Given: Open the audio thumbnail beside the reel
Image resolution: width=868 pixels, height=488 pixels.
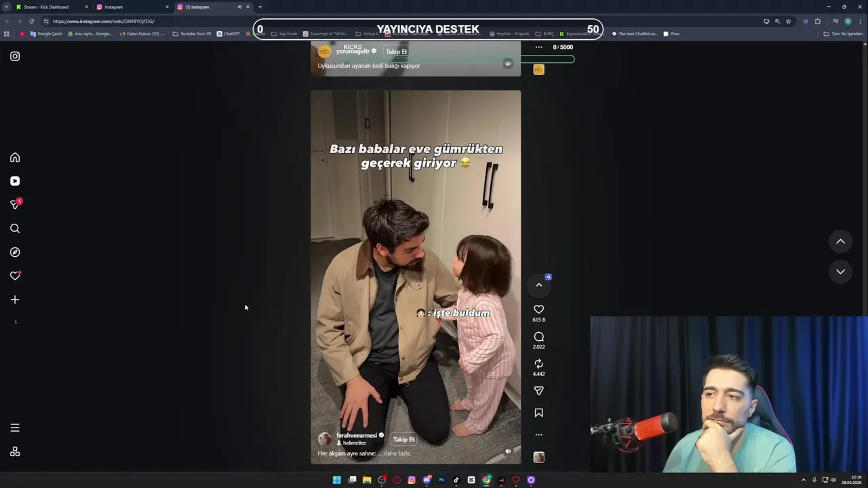Looking at the screenshot, I should [x=539, y=457].
